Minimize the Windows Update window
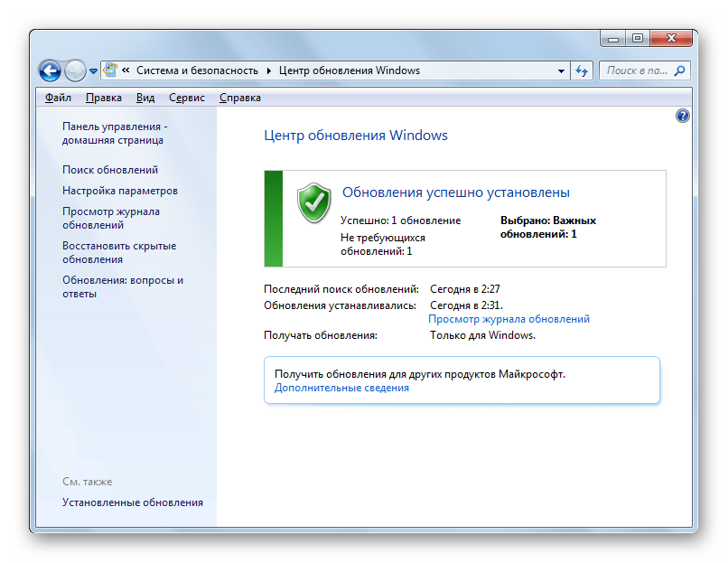728x563 pixels. 613,38
